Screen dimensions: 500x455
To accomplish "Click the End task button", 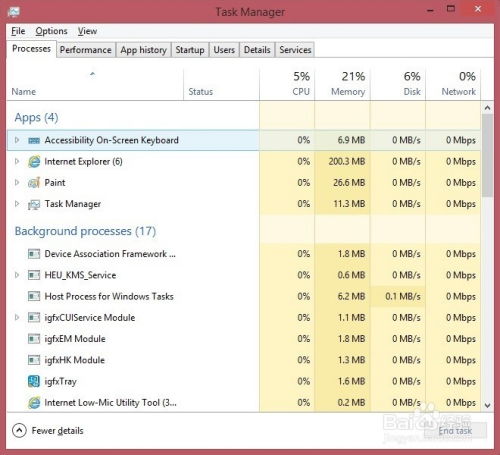I will tap(455, 431).
